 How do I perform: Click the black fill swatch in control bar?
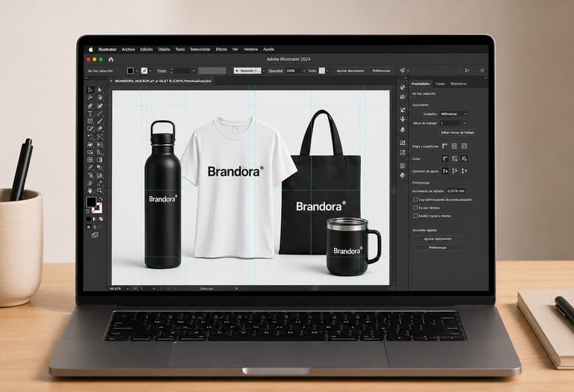click(x=130, y=71)
